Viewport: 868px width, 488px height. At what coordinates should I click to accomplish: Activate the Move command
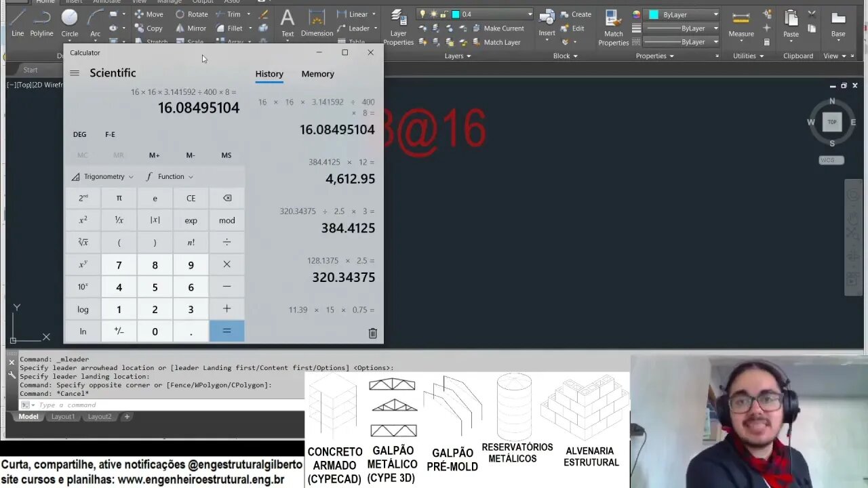[149, 14]
